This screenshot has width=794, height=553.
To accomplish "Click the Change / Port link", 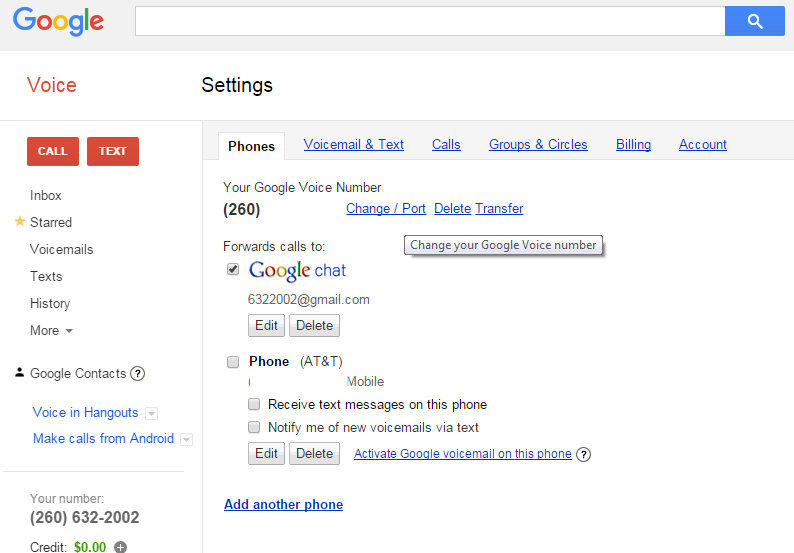I will click(x=385, y=209).
